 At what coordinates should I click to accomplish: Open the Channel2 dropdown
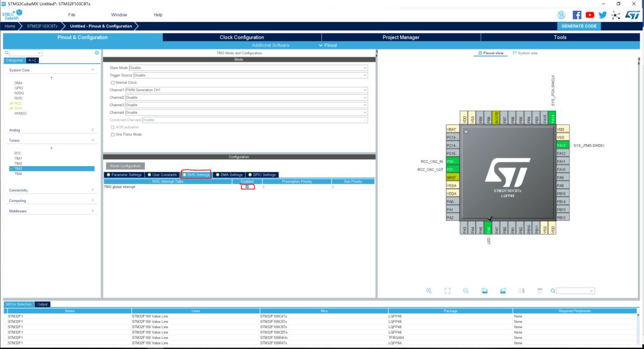pos(246,98)
